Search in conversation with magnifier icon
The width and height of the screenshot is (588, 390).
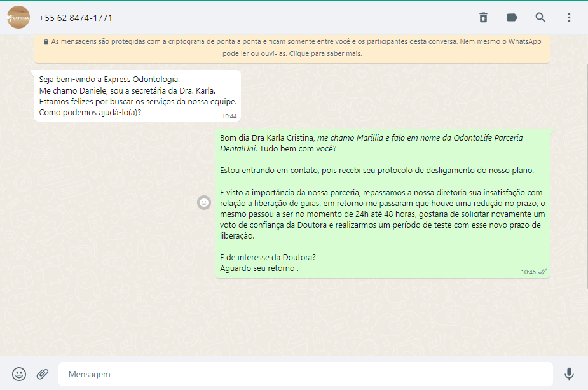tap(540, 18)
